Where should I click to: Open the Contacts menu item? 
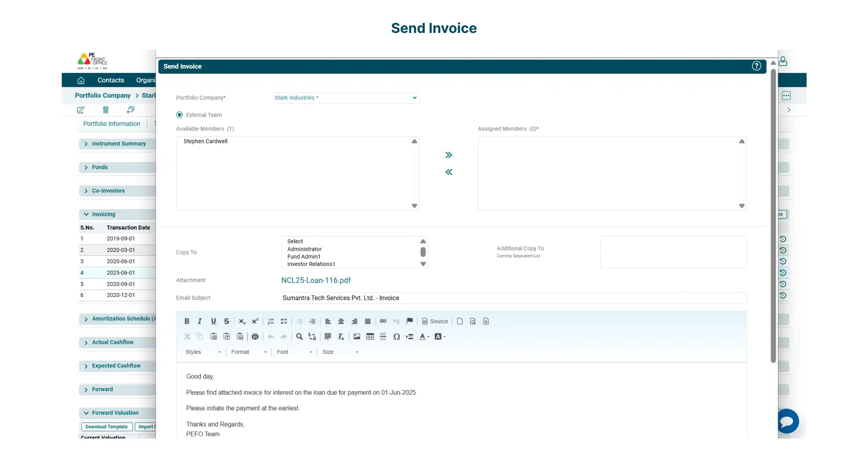pos(111,80)
